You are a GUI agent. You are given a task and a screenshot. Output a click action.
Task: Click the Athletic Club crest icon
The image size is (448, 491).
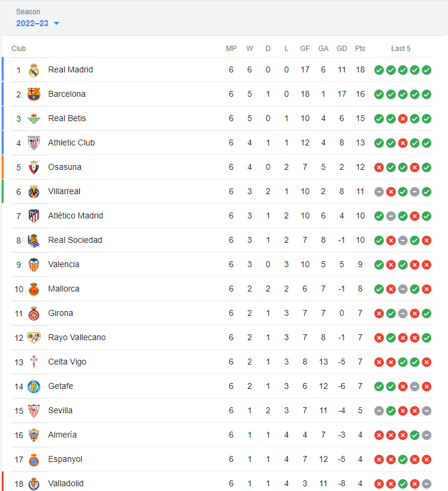coord(34,143)
